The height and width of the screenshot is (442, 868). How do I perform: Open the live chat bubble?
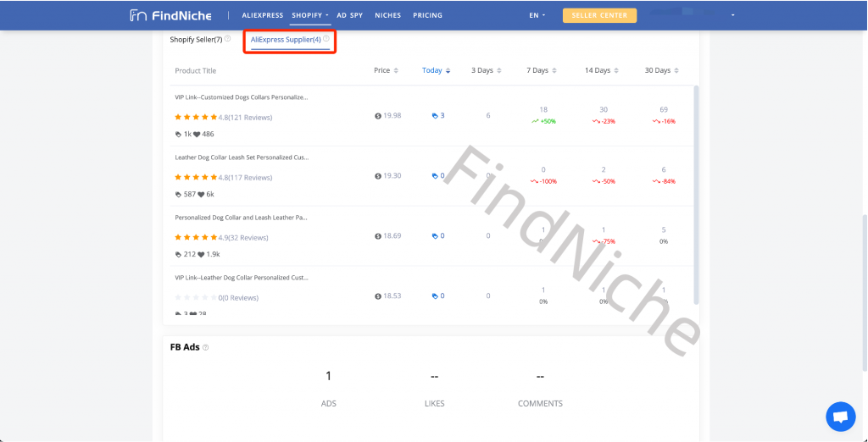[x=840, y=417]
